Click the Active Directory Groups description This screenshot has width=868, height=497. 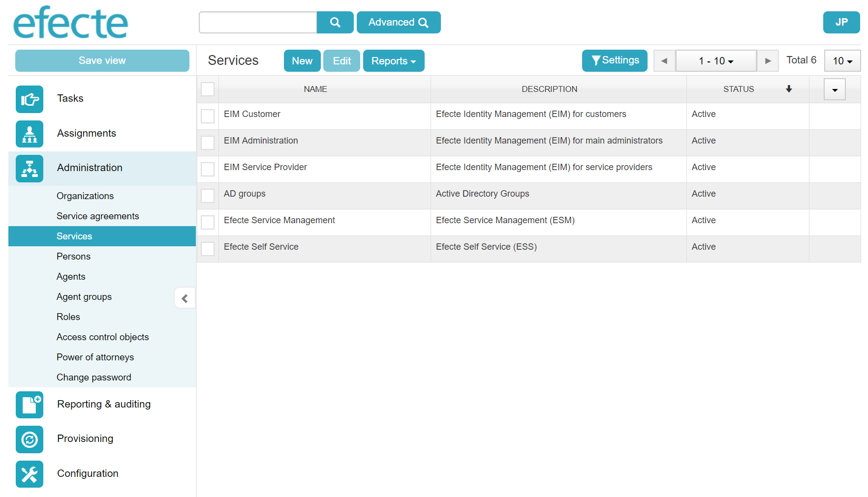pos(483,194)
